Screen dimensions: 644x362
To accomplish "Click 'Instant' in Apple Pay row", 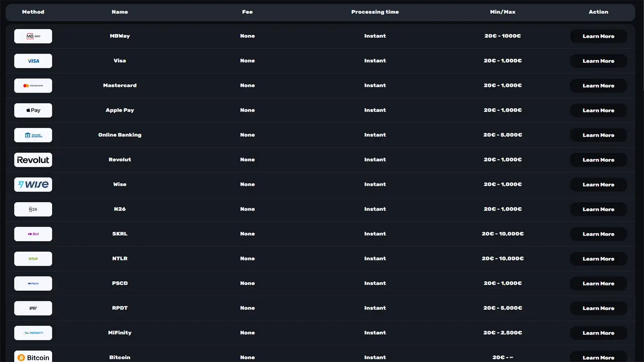I will (375, 110).
